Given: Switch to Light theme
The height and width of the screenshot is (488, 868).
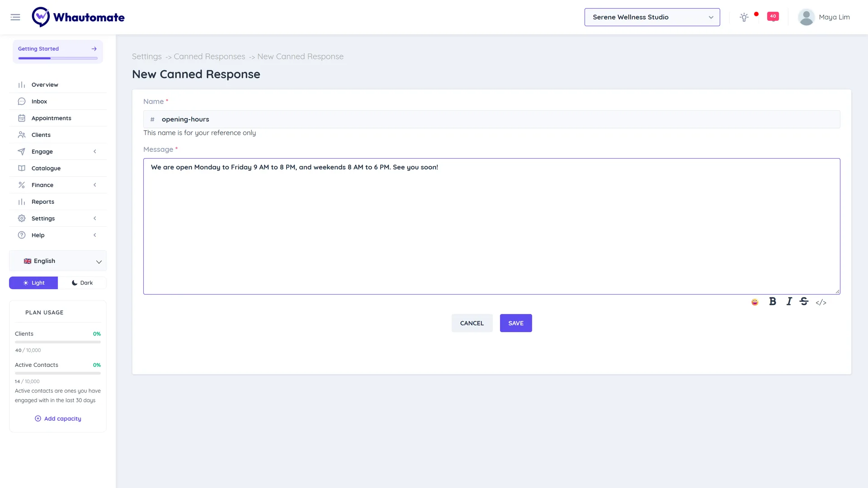Looking at the screenshot, I should click(x=33, y=283).
